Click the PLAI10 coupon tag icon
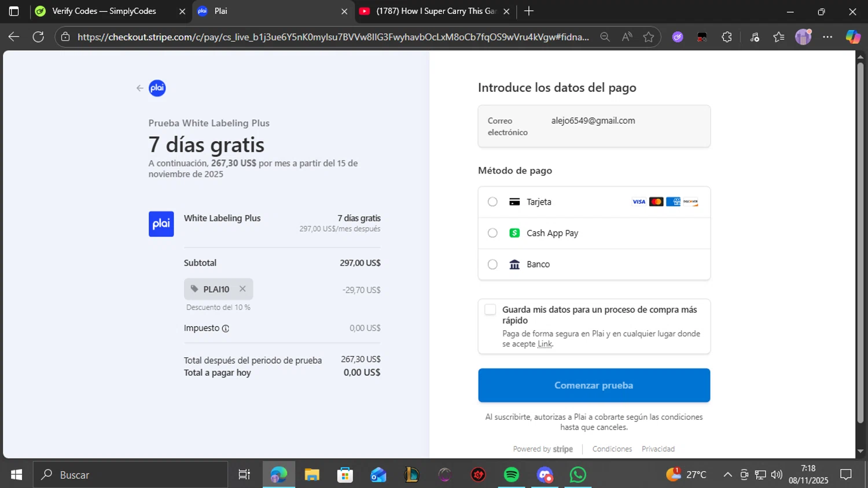868x488 pixels. (194, 289)
